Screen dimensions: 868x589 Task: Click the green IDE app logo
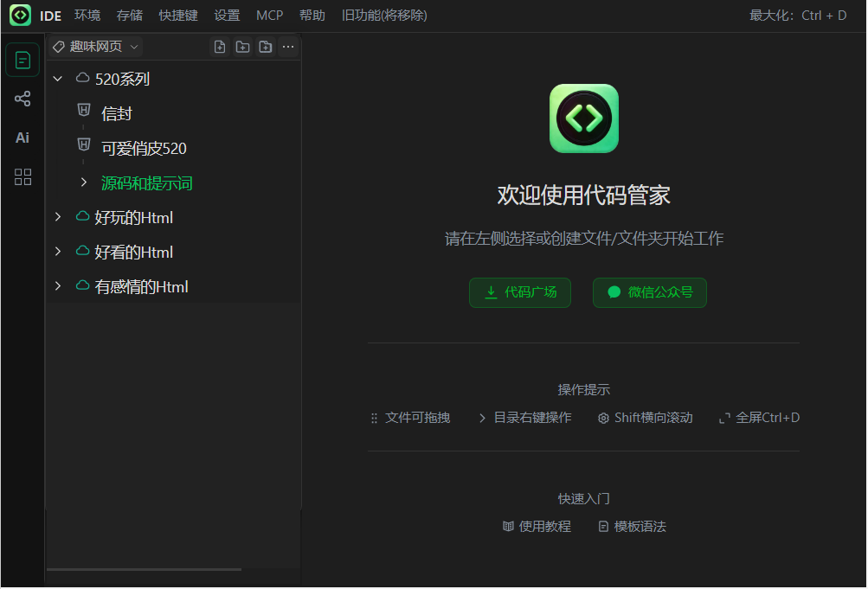tap(21, 15)
